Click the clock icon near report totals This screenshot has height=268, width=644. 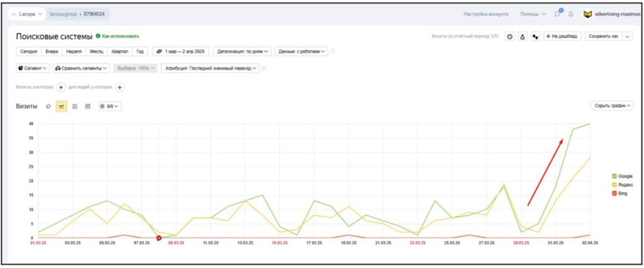click(509, 36)
